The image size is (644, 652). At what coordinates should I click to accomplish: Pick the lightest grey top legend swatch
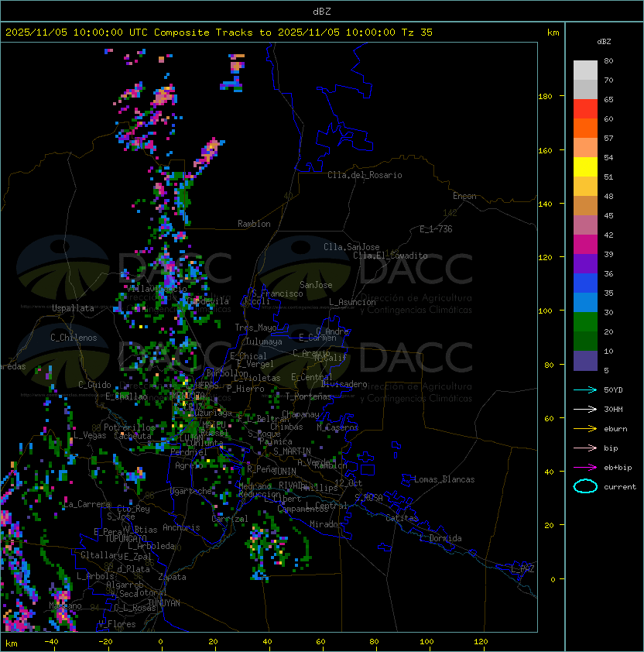tap(585, 70)
